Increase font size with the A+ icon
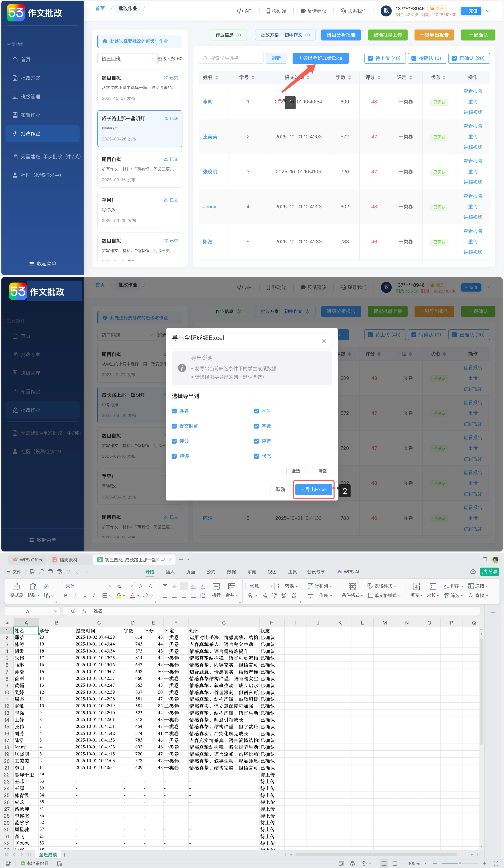The height and width of the screenshot is (868, 504). 141,586
